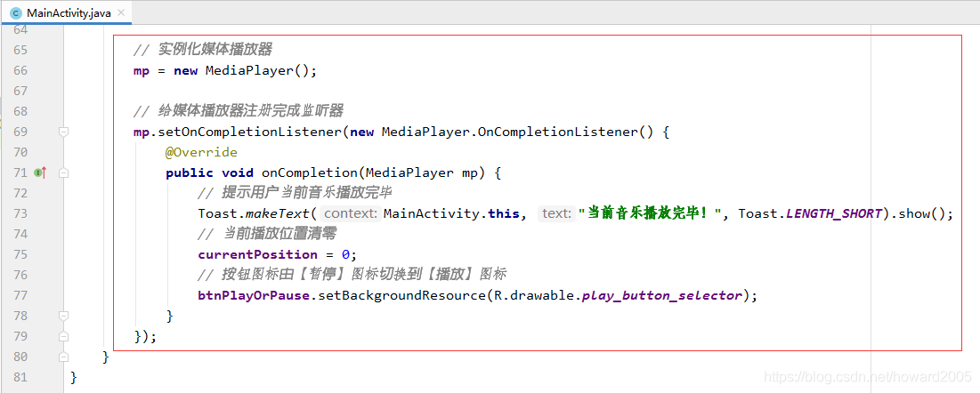Collapse the code fold at line 69
This screenshot has width=980, height=393.
coord(64,132)
